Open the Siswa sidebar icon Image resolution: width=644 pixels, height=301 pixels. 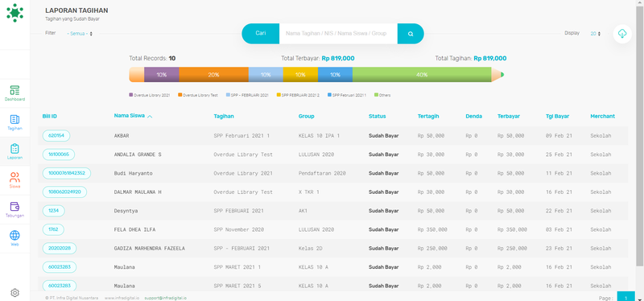(x=14, y=180)
